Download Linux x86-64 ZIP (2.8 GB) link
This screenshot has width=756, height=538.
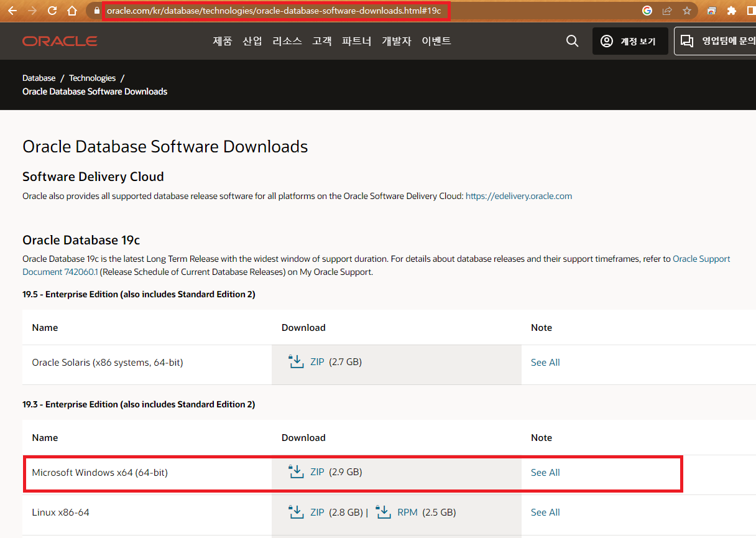coord(317,512)
